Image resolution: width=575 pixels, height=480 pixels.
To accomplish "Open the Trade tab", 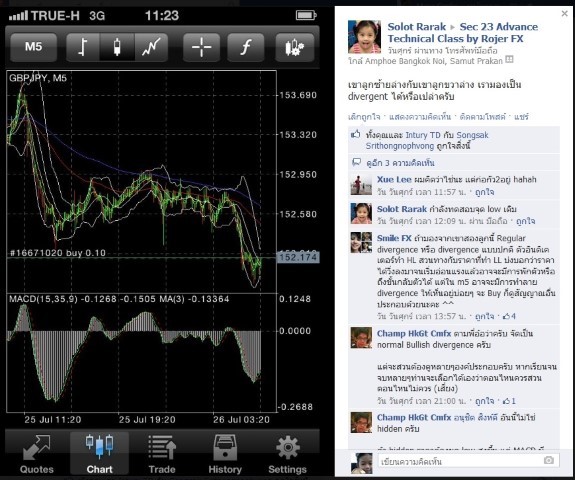I will pyautogui.click(x=162, y=454).
